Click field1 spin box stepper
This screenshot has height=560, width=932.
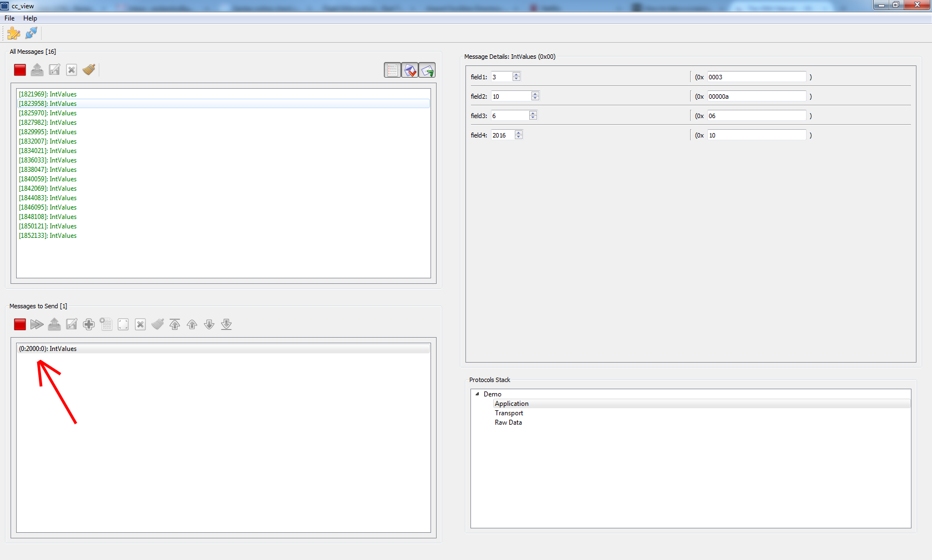[x=516, y=77]
